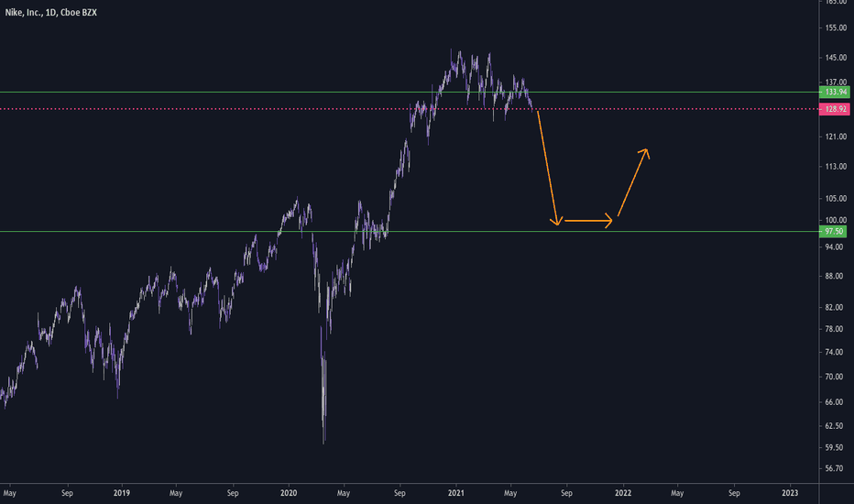Click the 88.00 price axis value
Viewport: 854px width, 504px height.
point(836,276)
